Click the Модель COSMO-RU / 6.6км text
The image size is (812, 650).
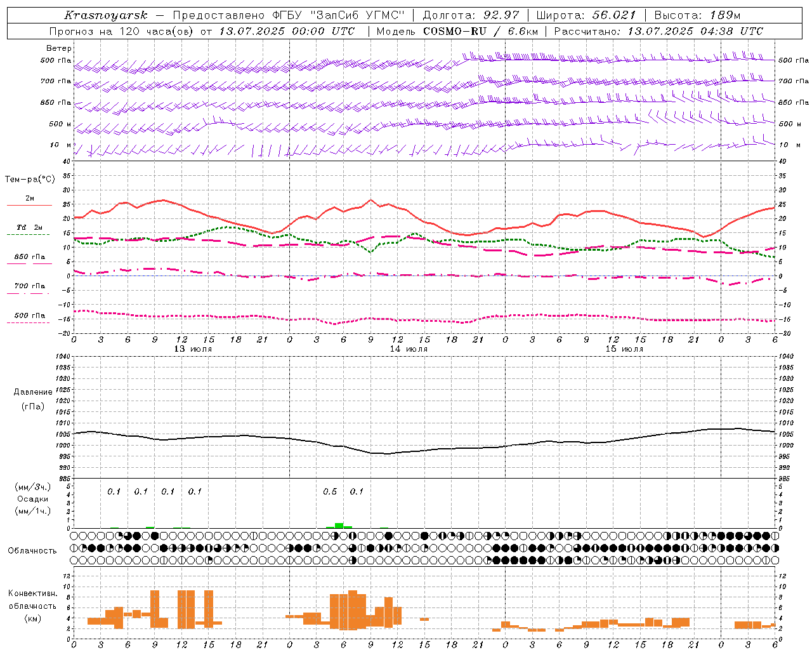pyautogui.click(x=457, y=31)
